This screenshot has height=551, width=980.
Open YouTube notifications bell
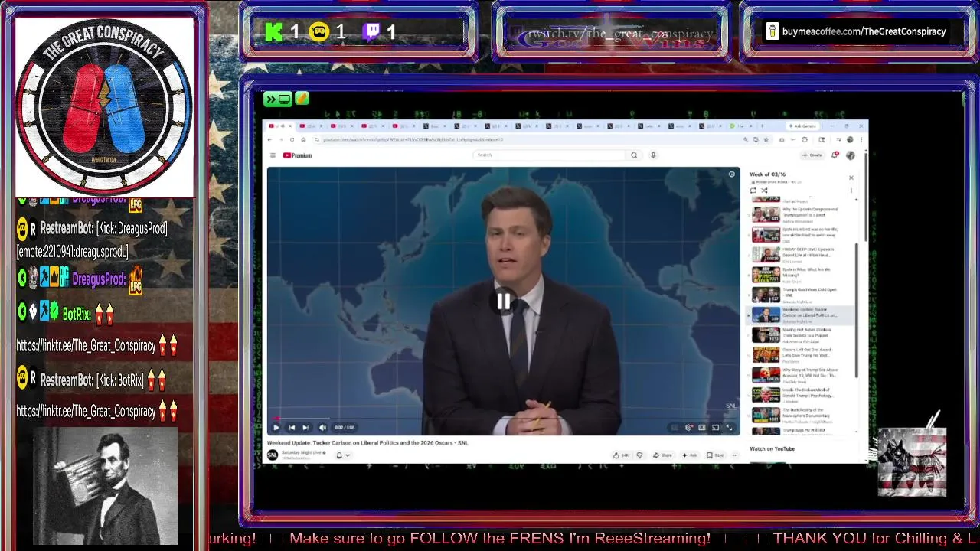[x=835, y=155]
